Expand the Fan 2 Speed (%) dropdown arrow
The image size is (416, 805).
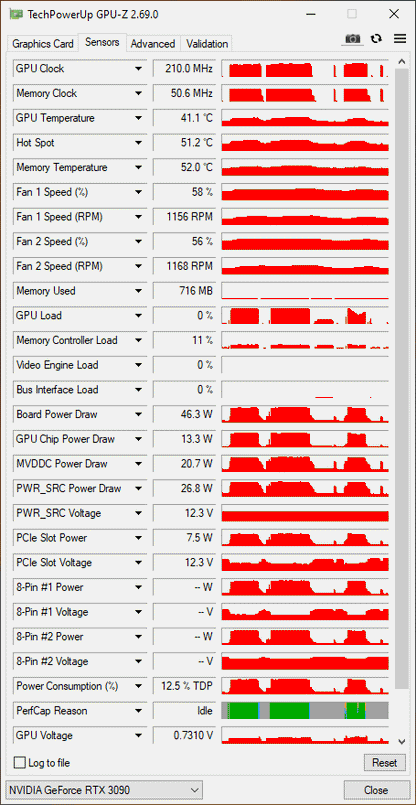click(x=138, y=242)
